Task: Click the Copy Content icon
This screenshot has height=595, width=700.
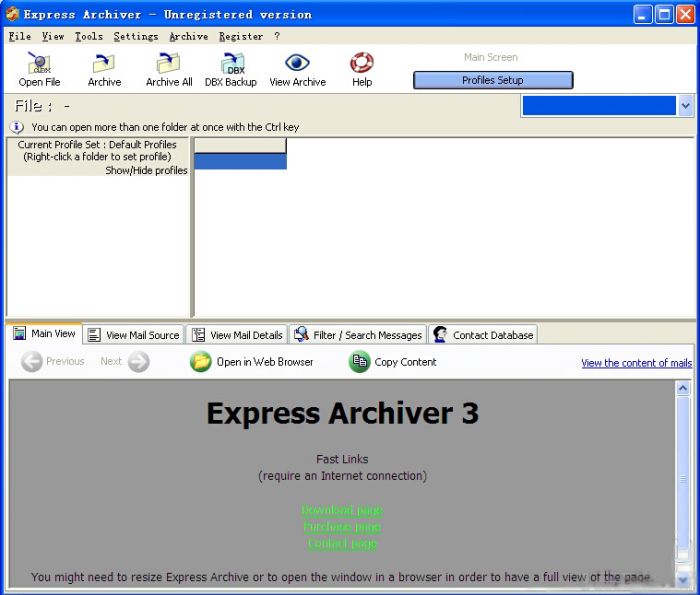Action: pos(359,362)
